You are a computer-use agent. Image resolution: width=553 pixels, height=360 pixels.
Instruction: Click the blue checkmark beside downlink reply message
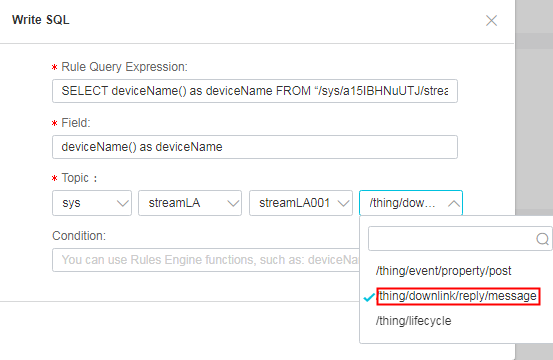pyautogui.click(x=369, y=297)
